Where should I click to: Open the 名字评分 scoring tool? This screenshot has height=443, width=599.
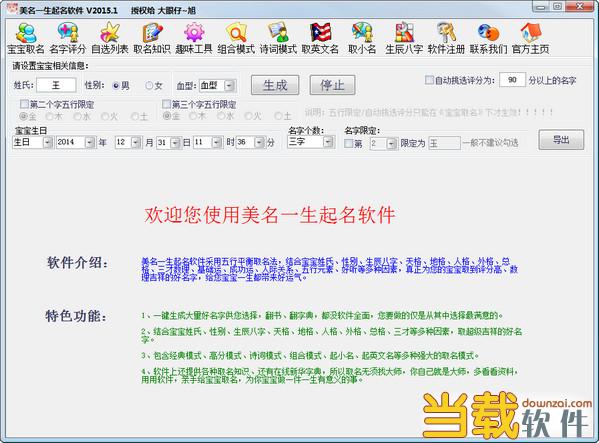click(68, 38)
